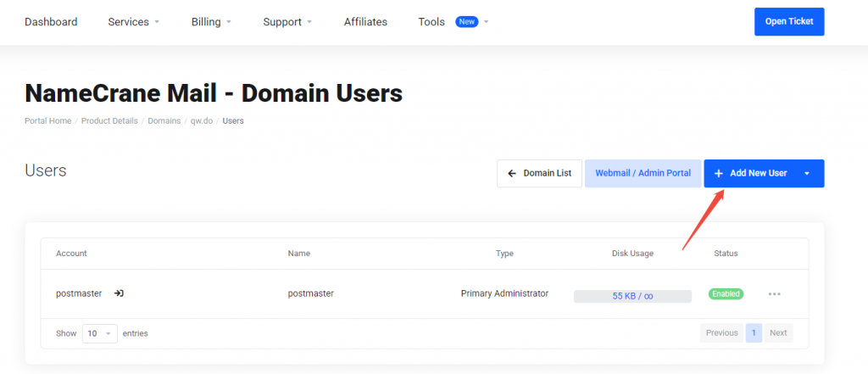868x374 pixels.
Task: Click the Open Ticket button
Action: click(x=788, y=22)
